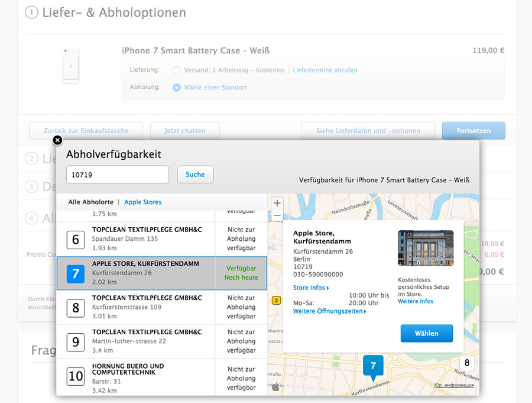
Task: Select the Abholung pickup radio button
Action: point(176,88)
